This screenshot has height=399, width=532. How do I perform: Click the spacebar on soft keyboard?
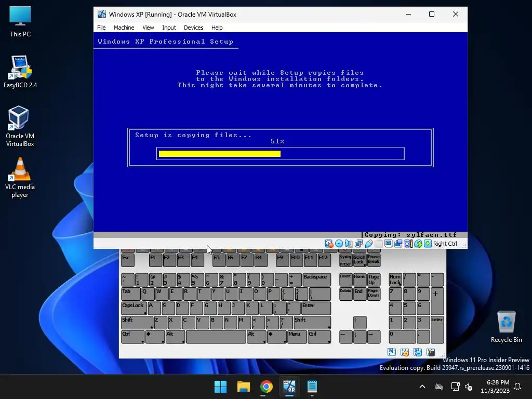coord(216,337)
